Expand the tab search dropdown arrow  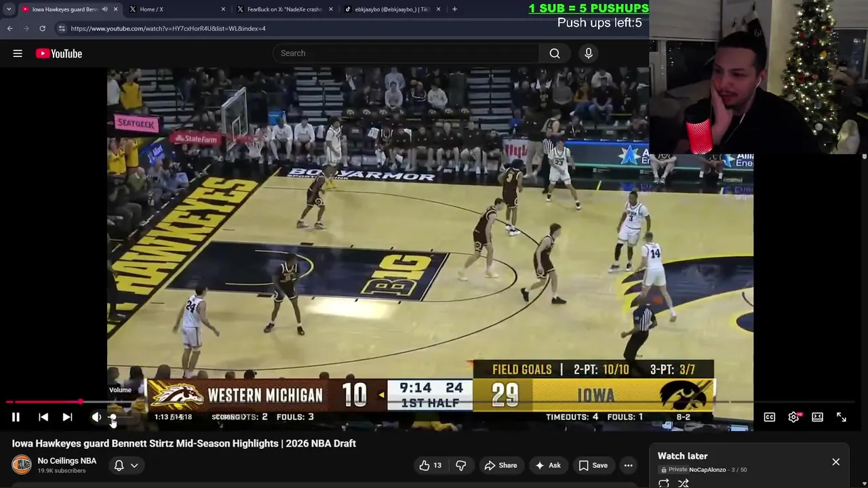click(x=8, y=9)
